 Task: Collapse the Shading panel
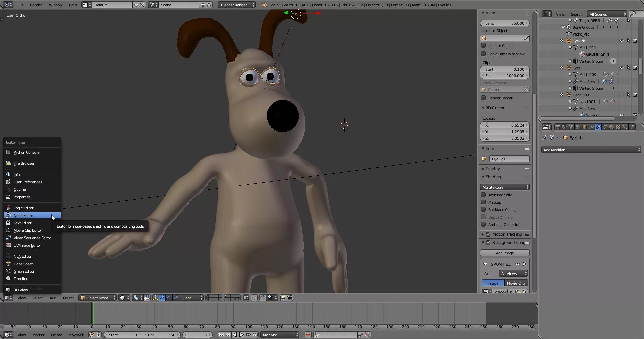pos(493,177)
